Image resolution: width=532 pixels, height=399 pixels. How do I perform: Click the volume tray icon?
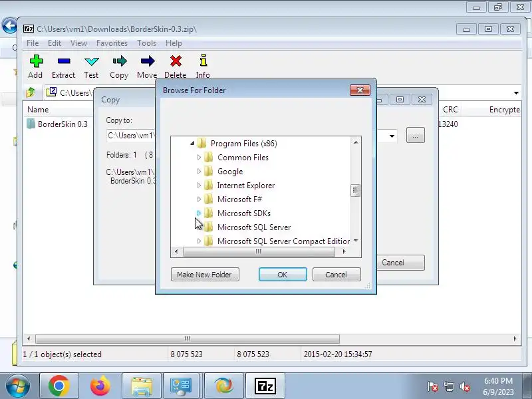coord(464,386)
